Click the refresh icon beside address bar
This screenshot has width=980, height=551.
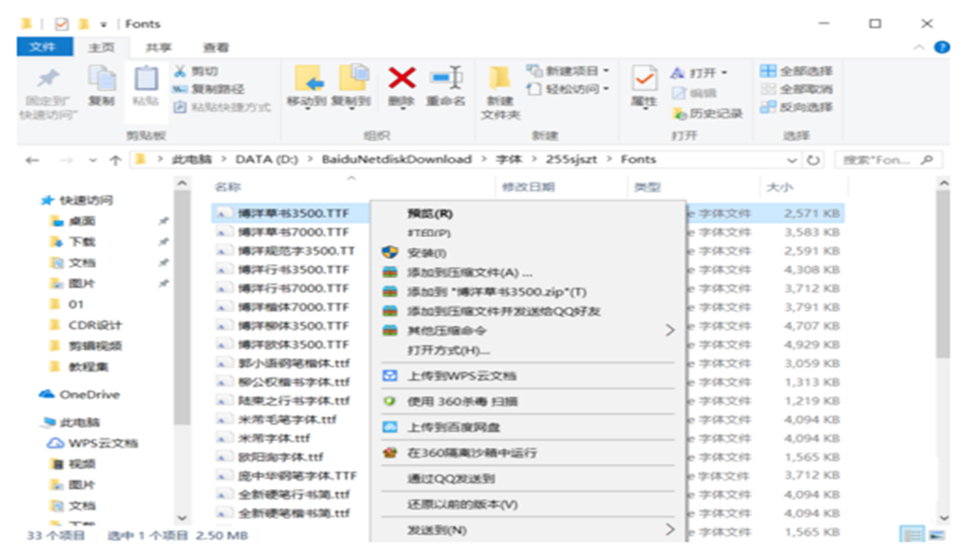click(x=813, y=160)
